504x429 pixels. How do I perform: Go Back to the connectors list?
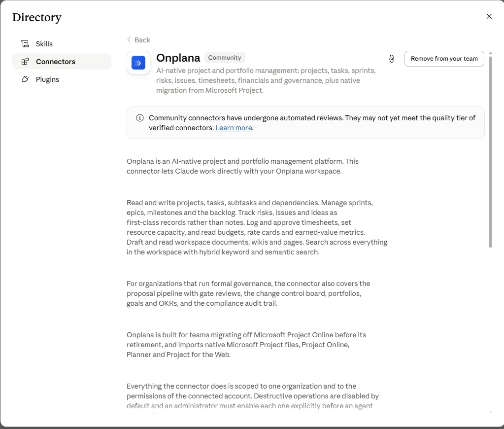tap(138, 40)
